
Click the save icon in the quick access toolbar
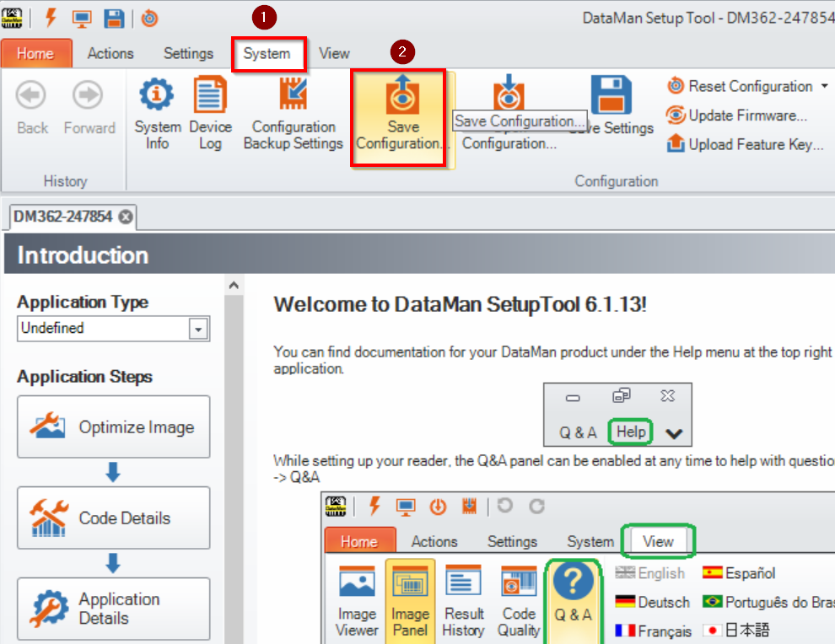pos(116,17)
